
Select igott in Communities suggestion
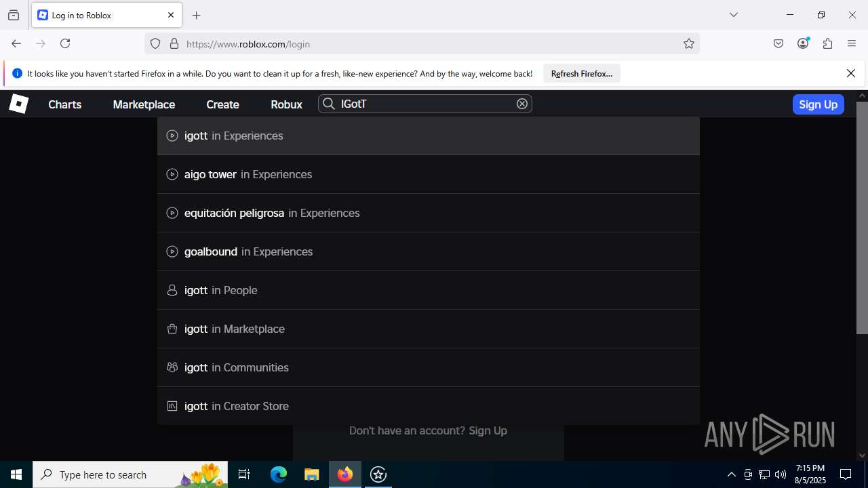tap(429, 367)
